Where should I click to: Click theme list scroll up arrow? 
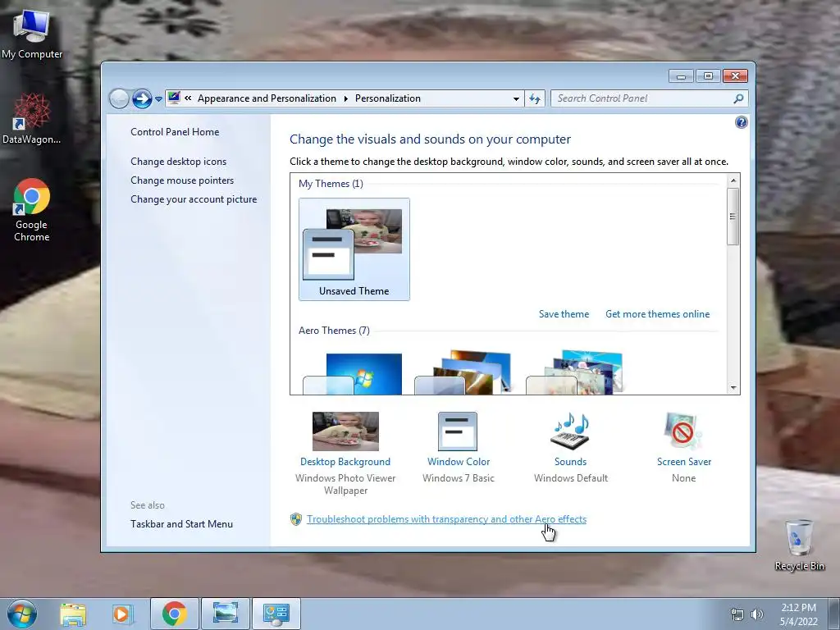[733, 180]
